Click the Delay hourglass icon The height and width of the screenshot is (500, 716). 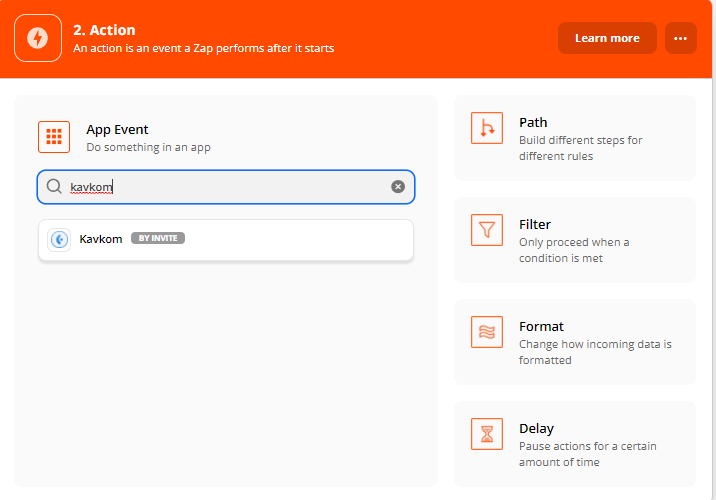click(x=487, y=434)
